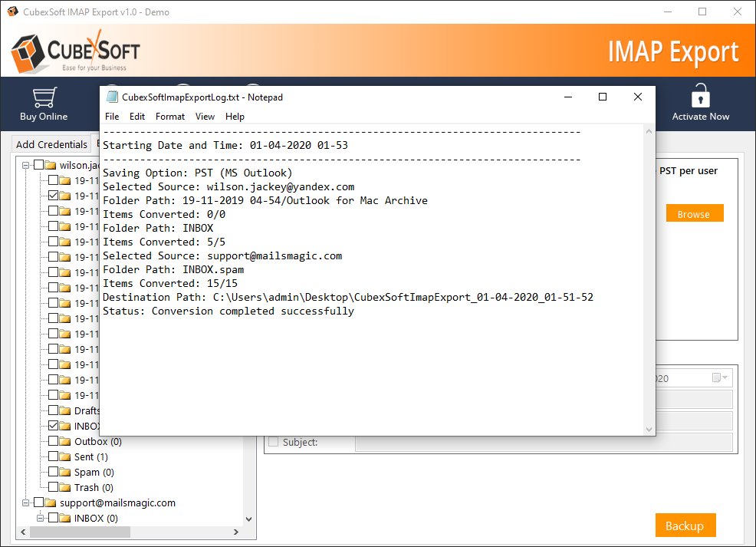Close the Notepad log window

tap(637, 97)
